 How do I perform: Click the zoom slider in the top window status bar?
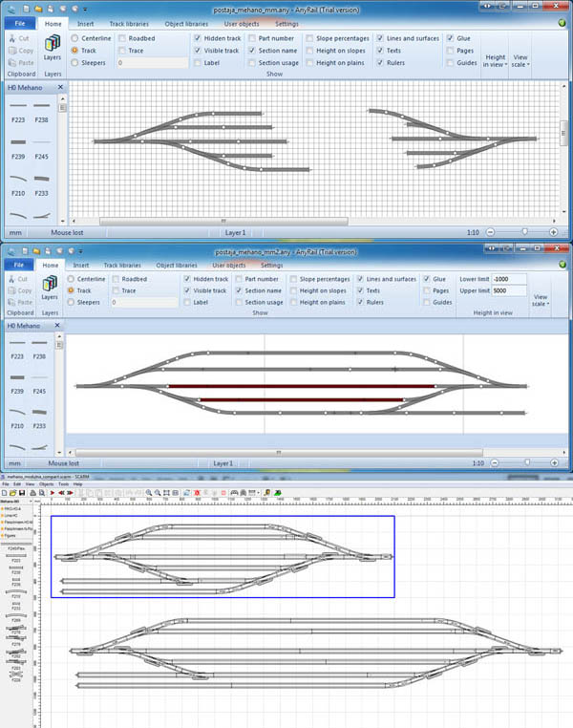pos(523,232)
